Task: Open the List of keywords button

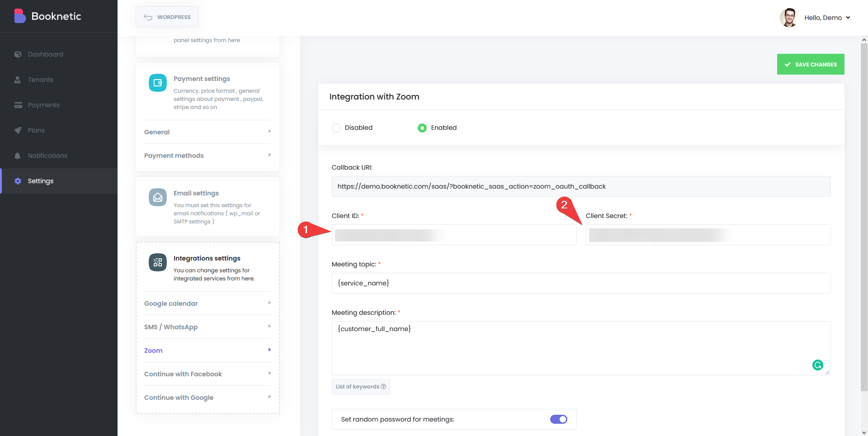Action: pos(361,387)
